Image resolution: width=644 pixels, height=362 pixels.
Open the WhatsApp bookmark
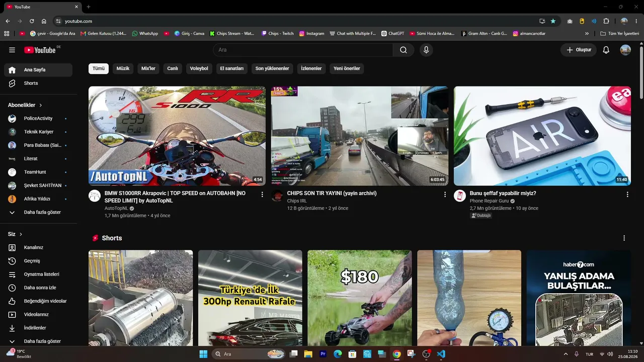click(145, 34)
